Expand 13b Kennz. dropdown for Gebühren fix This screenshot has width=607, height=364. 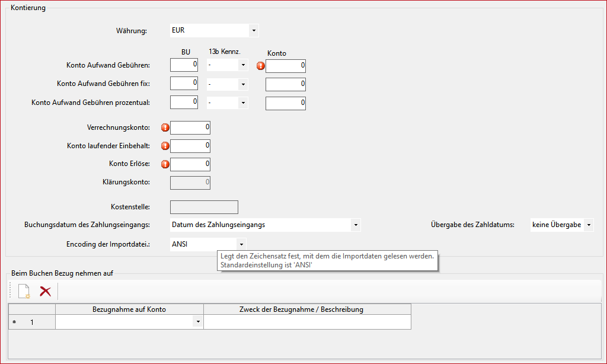(x=242, y=85)
